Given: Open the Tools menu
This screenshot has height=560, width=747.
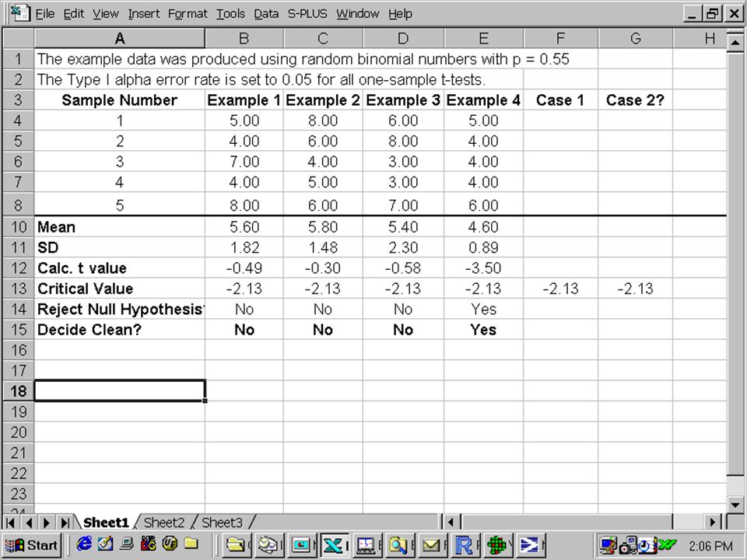Looking at the screenshot, I should [230, 14].
